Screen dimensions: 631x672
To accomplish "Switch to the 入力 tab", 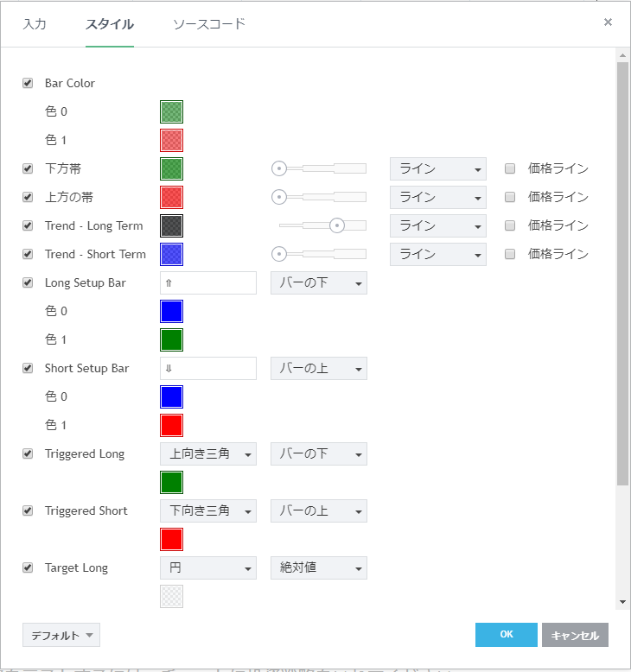I will coord(35,24).
